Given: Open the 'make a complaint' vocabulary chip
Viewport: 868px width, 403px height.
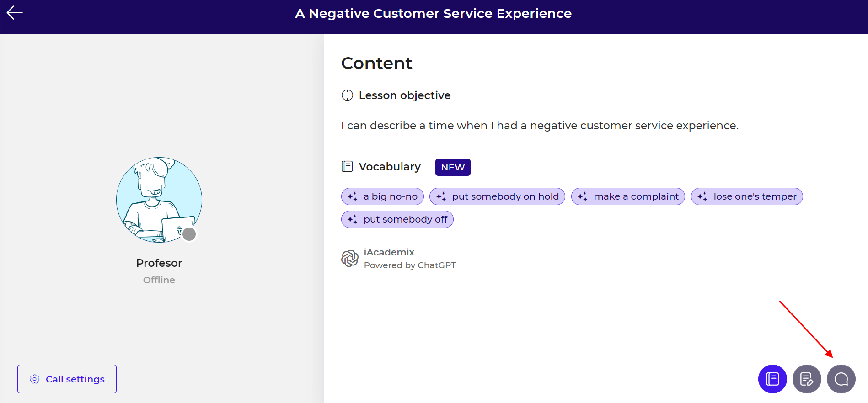Looking at the screenshot, I should 628,196.
